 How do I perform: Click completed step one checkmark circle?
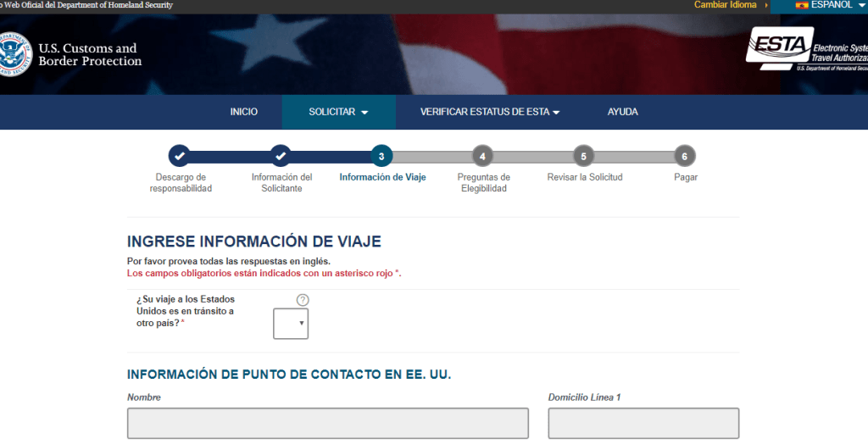click(180, 156)
